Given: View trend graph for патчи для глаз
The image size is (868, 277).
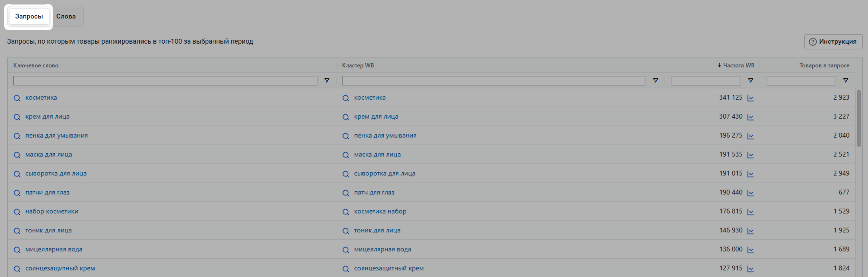Looking at the screenshot, I should pos(750,193).
